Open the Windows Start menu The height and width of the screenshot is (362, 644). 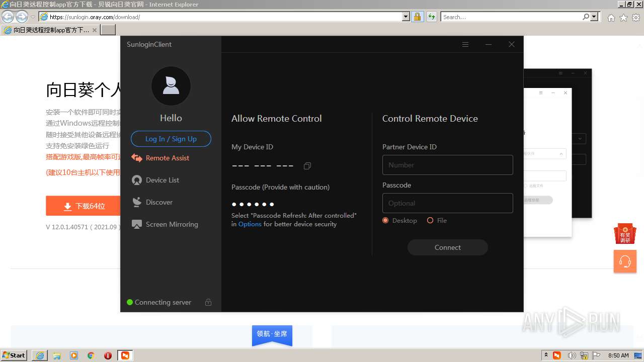pos(14,355)
